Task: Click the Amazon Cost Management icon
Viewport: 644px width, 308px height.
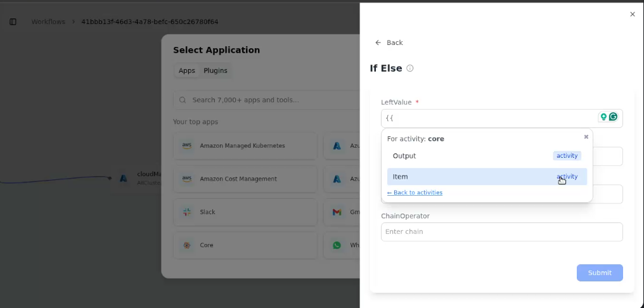Action: coord(187,179)
